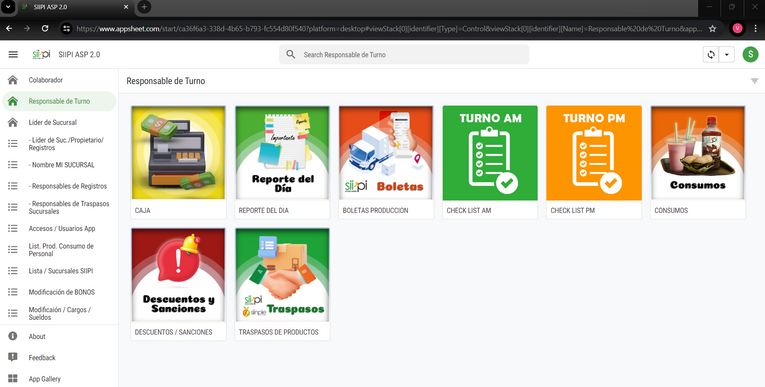Open the green S user avatar
This screenshot has width=765, height=387.
[750, 54]
